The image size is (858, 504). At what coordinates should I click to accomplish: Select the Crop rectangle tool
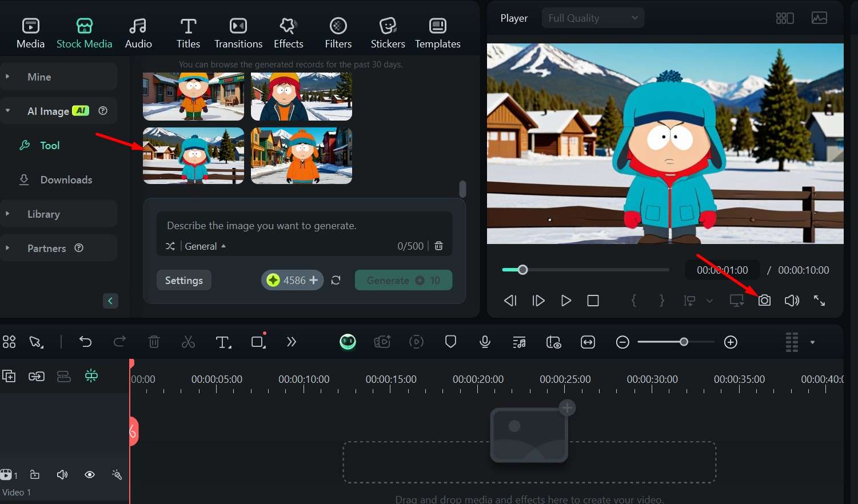258,342
